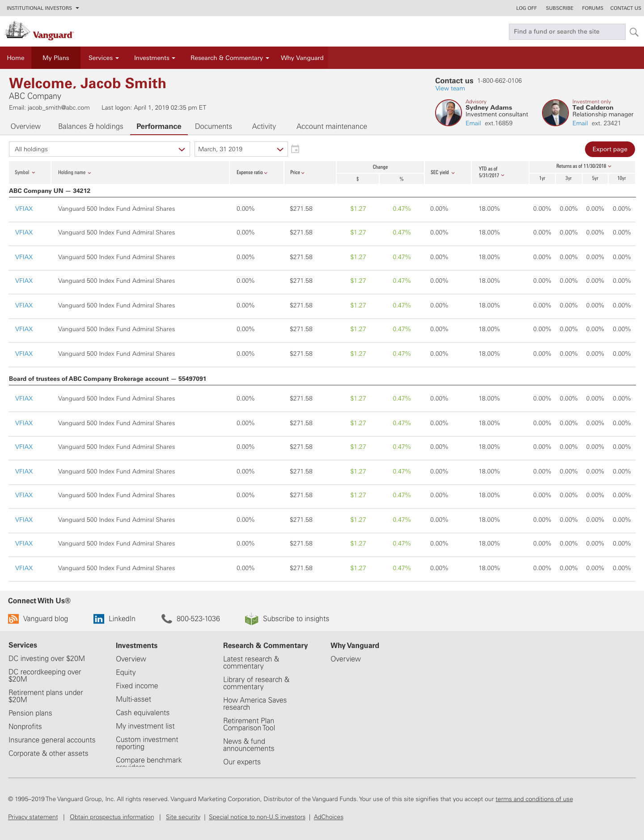
Task: Open the Forums link
Action: [593, 8]
